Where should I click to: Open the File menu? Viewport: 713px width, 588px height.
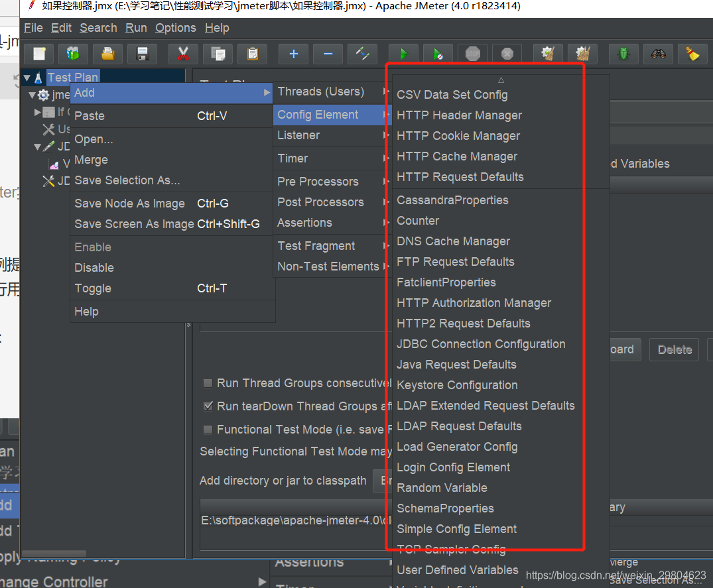pyautogui.click(x=33, y=28)
